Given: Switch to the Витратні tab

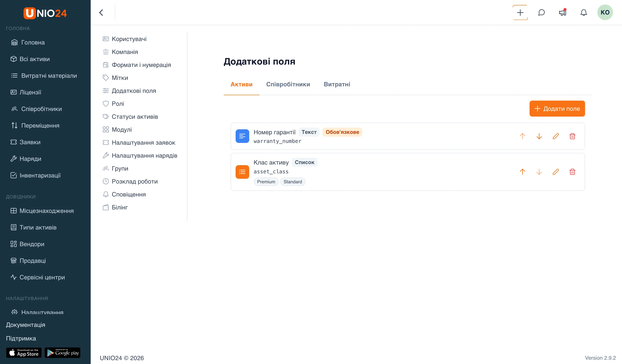Looking at the screenshot, I should click(337, 84).
